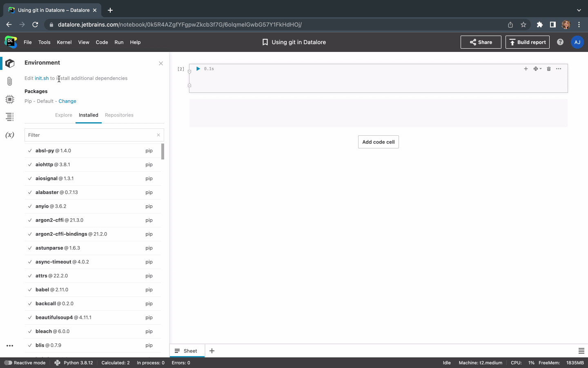Open the cell's three-dots options menu
This screenshot has width=588, height=368.
[x=559, y=69]
